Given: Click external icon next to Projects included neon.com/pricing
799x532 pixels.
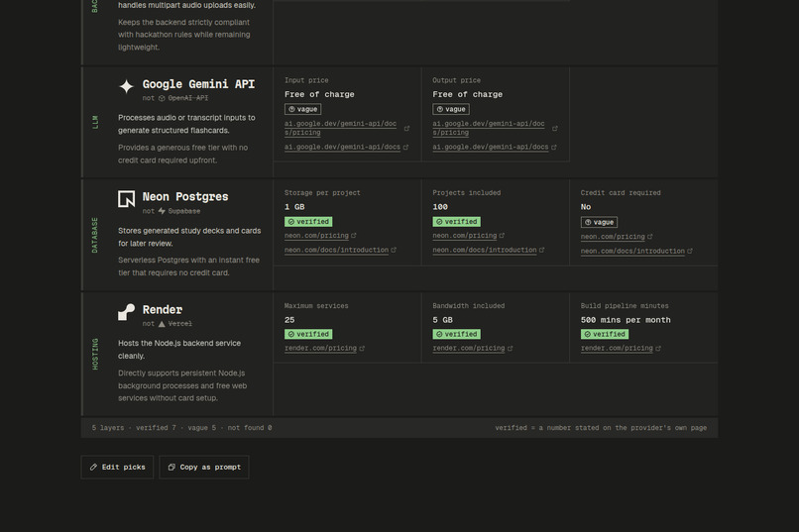Looking at the screenshot, I should coord(502,235).
